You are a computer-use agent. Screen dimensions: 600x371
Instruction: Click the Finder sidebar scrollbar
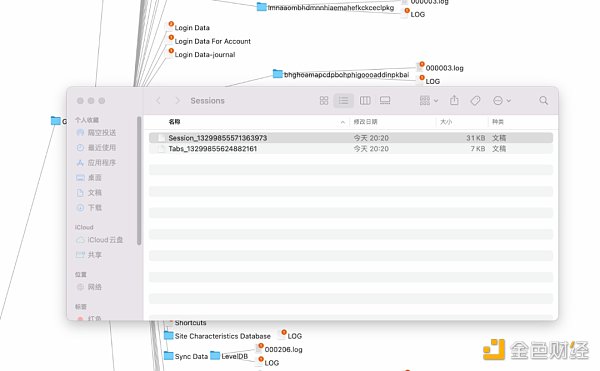point(139,181)
